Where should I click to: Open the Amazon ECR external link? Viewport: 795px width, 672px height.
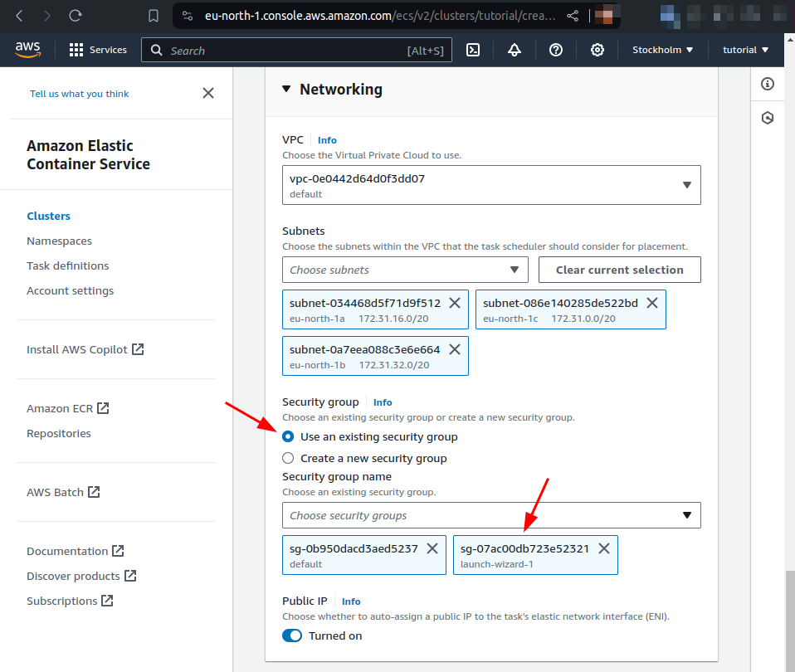(68, 408)
